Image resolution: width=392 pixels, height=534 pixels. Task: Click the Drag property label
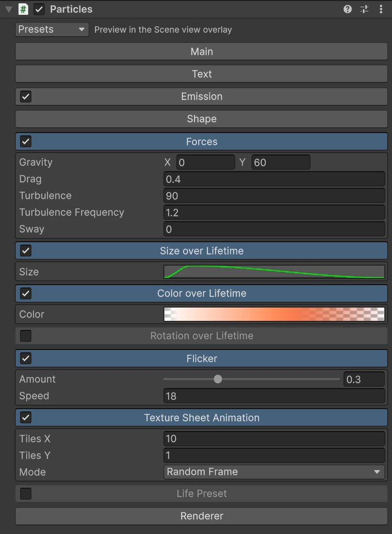tap(30, 179)
